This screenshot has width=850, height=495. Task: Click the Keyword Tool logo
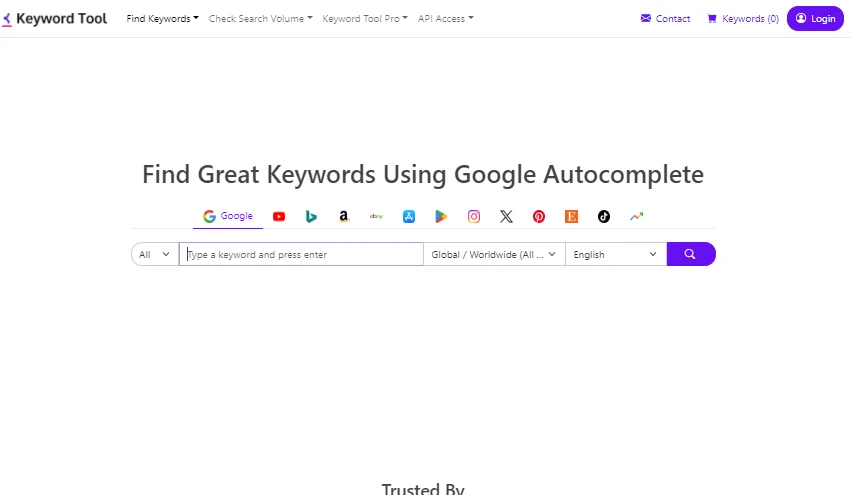point(54,18)
